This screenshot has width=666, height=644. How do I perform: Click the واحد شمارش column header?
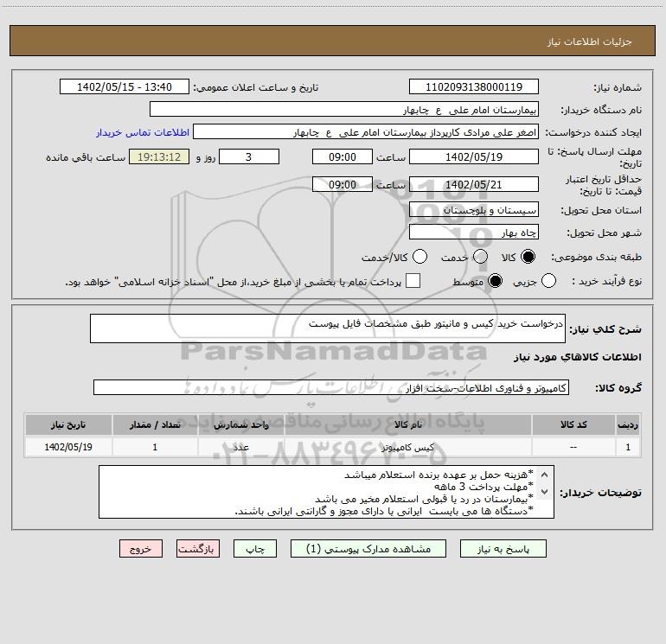click(240, 424)
